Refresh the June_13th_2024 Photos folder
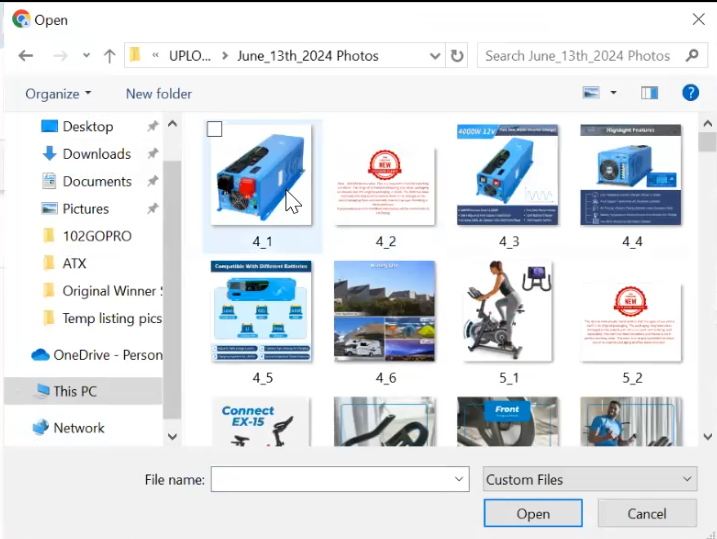 click(458, 56)
